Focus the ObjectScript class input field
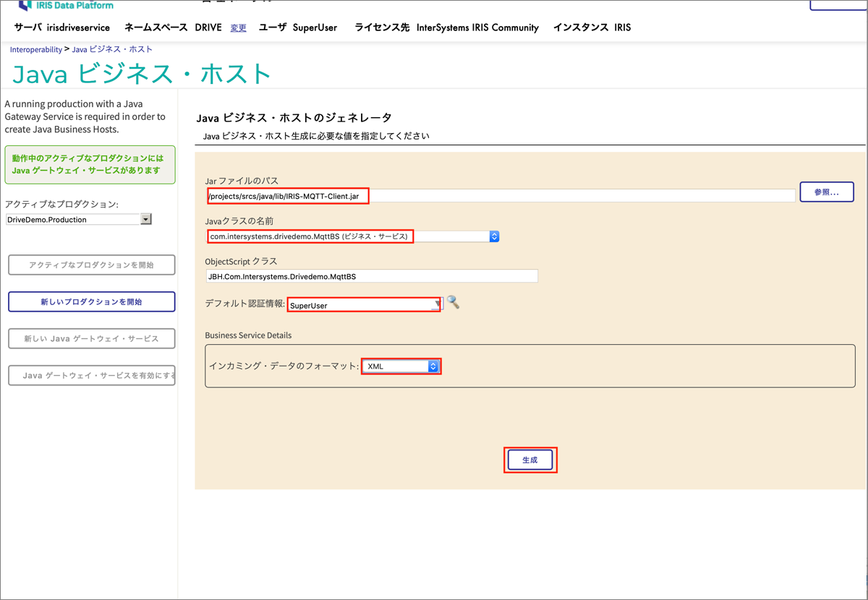 (x=372, y=276)
